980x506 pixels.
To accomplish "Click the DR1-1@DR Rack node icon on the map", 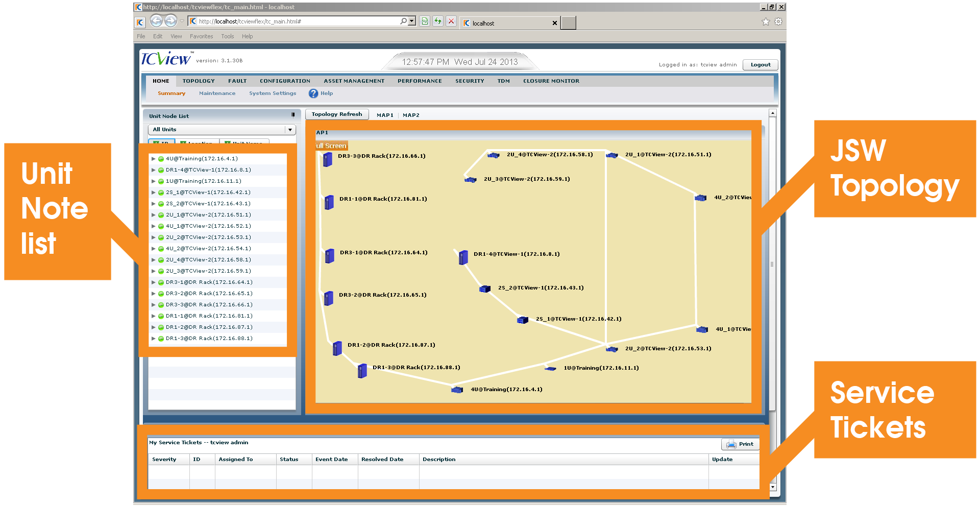I will [329, 202].
